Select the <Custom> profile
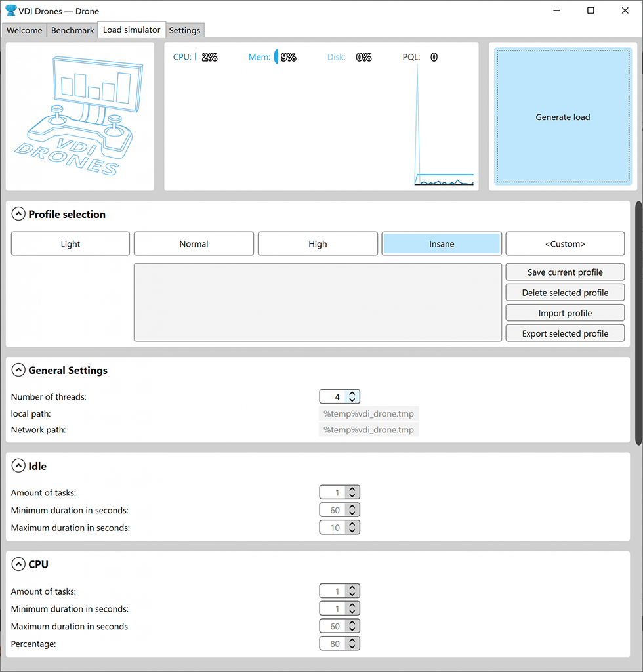This screenshot has width=643, height=672. pyautogui.click(x=565, y=243)
